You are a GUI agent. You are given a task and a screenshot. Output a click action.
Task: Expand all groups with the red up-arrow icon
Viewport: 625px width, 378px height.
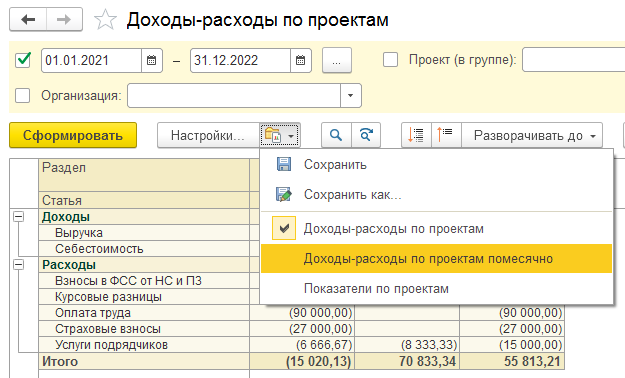pos(446,135)
